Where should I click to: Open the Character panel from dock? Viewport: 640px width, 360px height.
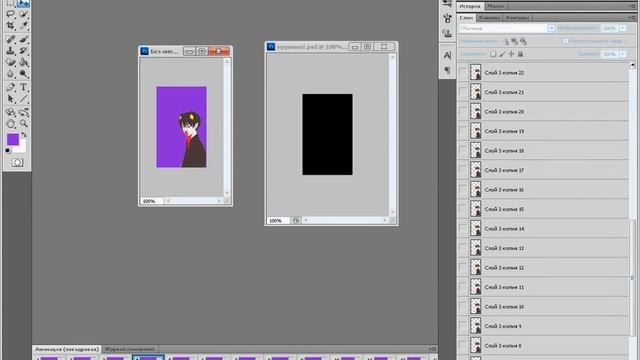447,55
